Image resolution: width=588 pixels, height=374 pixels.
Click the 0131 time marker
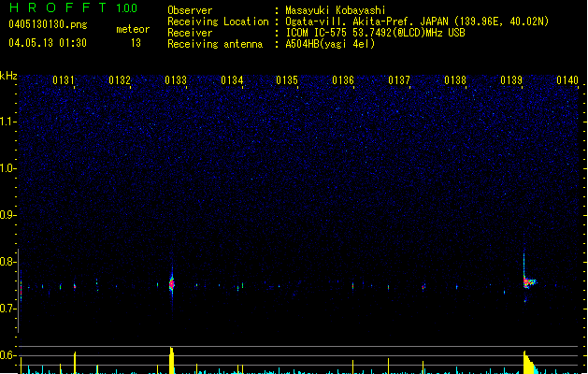click(64, 80)
